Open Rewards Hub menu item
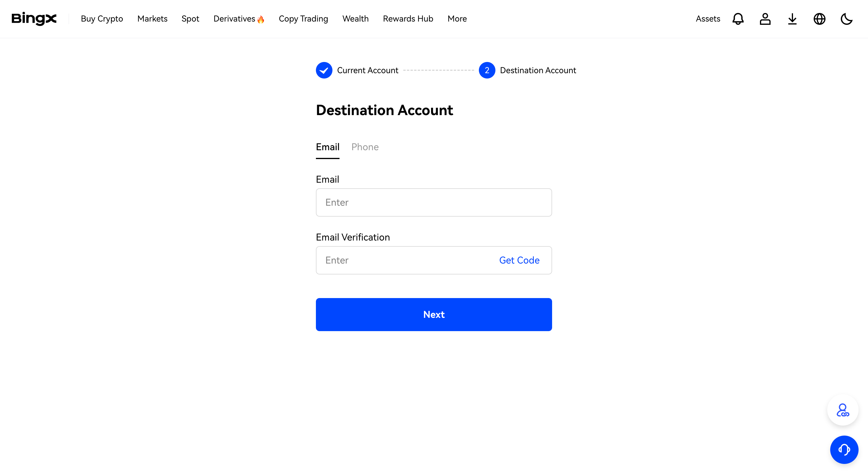Viewport: 868px width, 471px height. [408, 19]
